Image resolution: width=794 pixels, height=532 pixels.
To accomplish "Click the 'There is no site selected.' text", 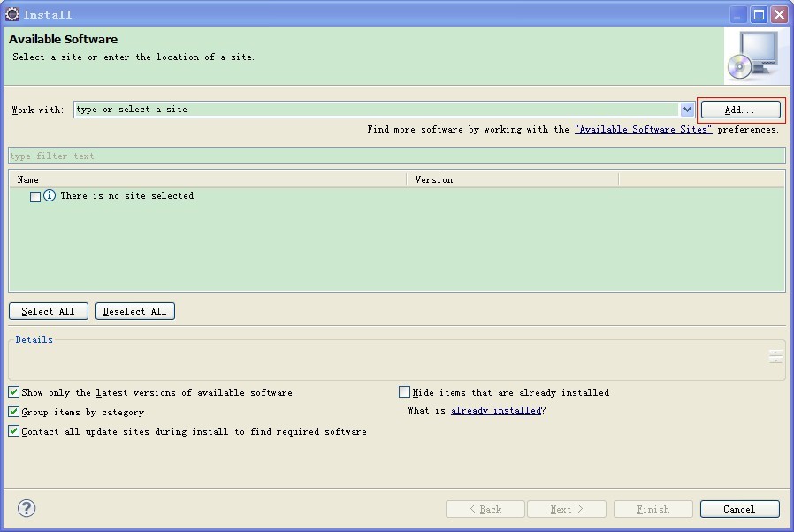I will click(128, 196).
